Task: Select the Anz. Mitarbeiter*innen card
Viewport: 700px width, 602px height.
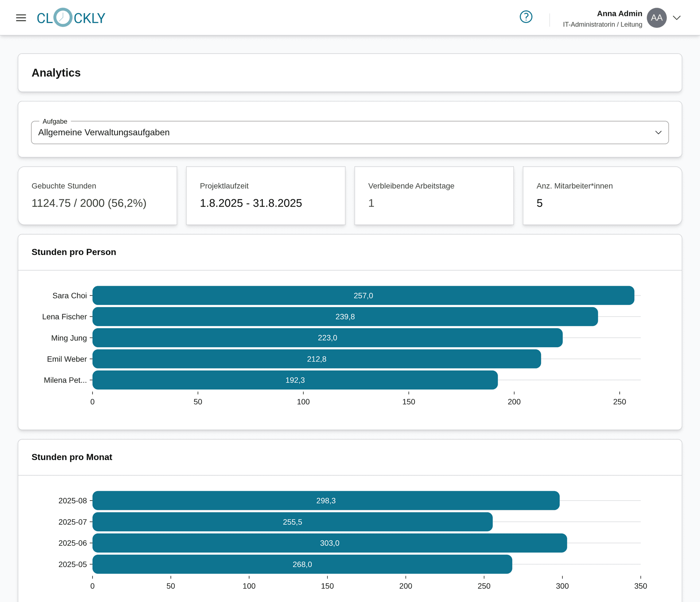Action: pyautogui.click(x=602, y=195)
